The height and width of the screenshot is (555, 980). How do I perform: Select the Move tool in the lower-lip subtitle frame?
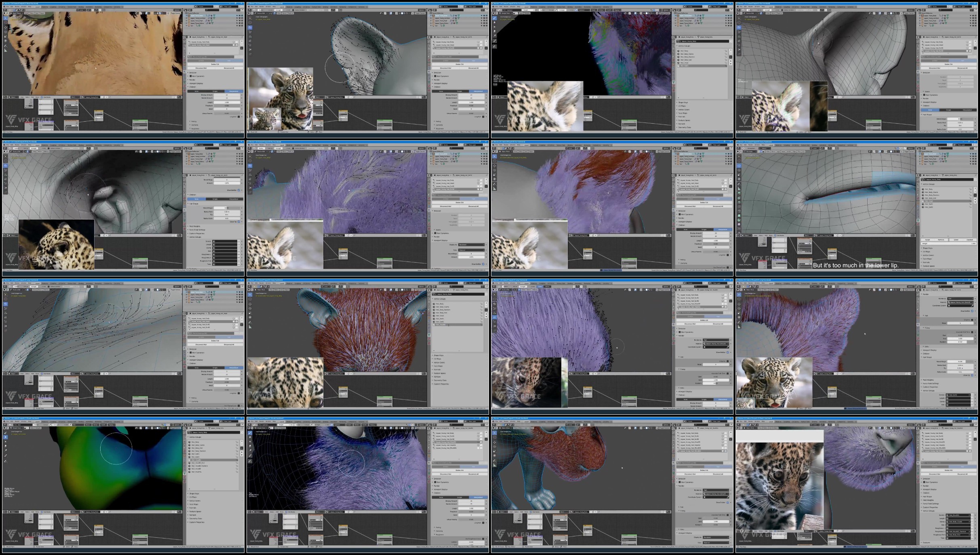[739, 166]
